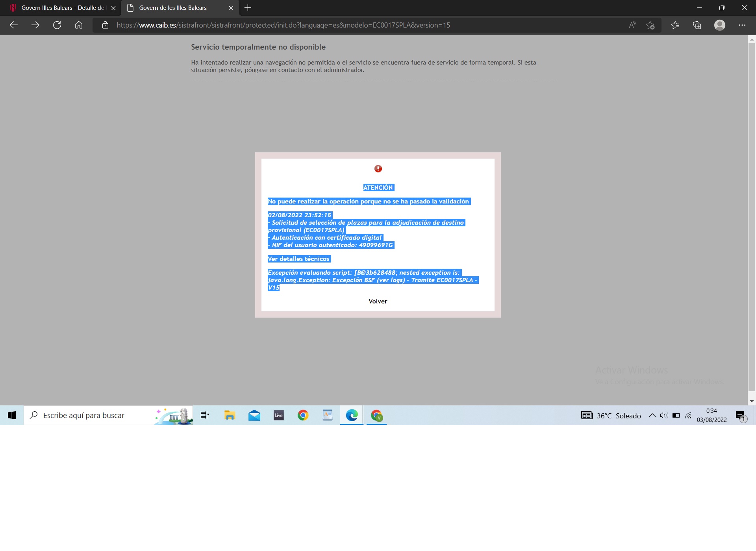Show hidden system tray icons

coord(652,415)
